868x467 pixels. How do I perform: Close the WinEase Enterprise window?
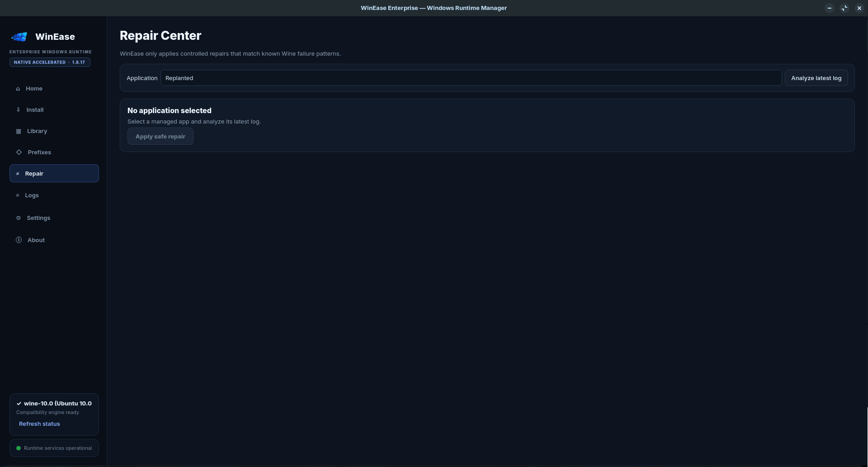(859, 8)
